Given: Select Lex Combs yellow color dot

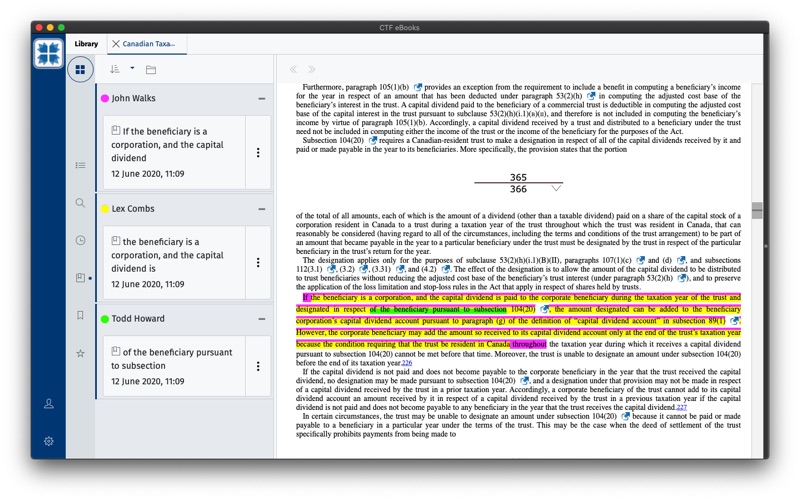Looking at the screenshot, I should tap(105, 209).
